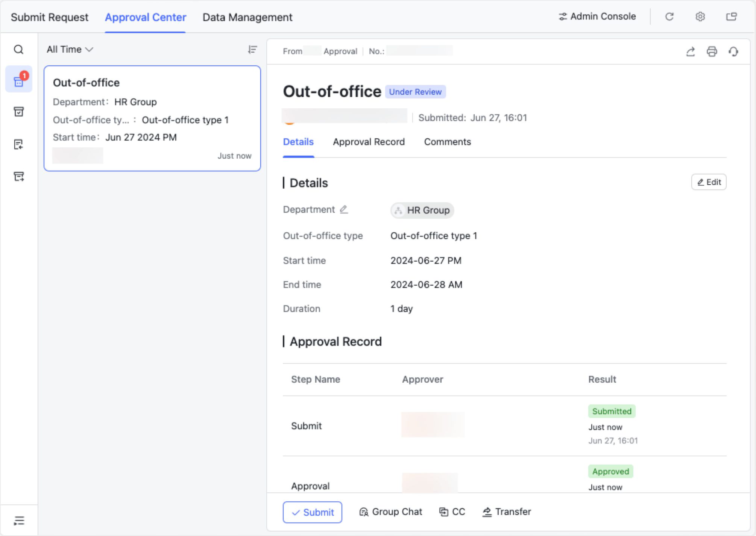Open the submitted requests sidebar icon

18,144
